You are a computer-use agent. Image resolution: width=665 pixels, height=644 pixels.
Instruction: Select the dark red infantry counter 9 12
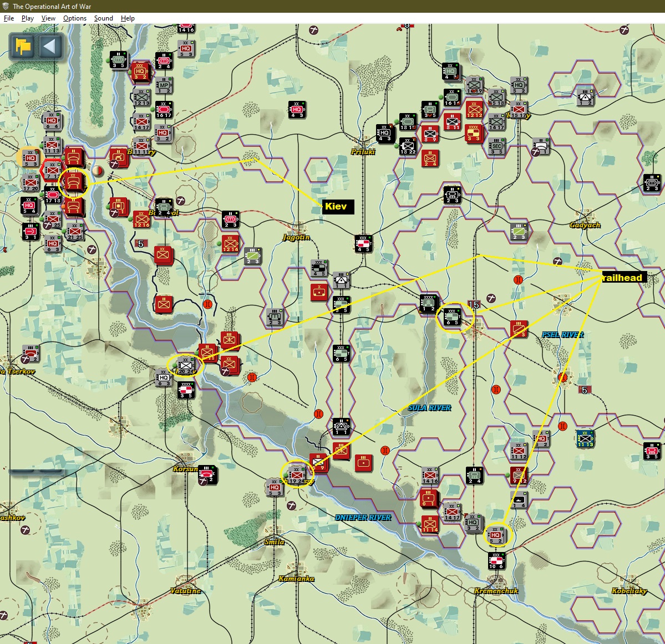click(x=518, y=476)
